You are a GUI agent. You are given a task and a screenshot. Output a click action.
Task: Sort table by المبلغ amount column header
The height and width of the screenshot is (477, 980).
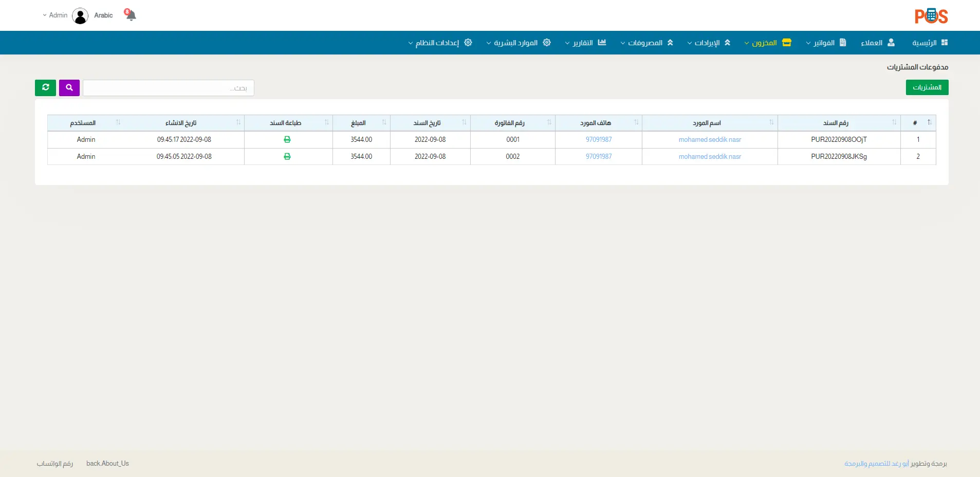(359, 123)
